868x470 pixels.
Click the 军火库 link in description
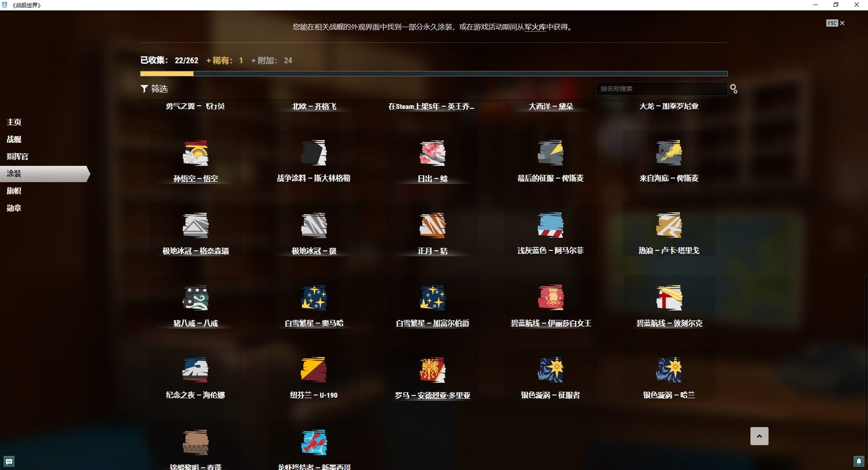(535, 27)
